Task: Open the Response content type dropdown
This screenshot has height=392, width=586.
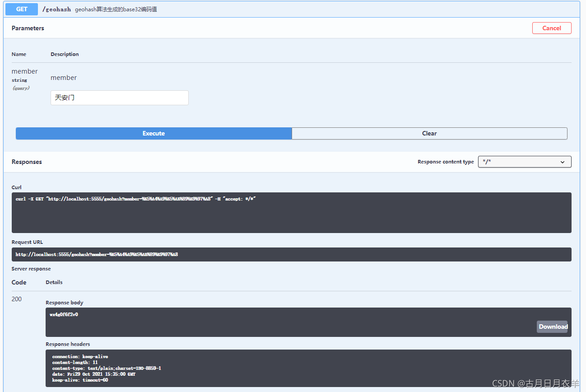Action: pyautogui.click(x=525, y=162)
